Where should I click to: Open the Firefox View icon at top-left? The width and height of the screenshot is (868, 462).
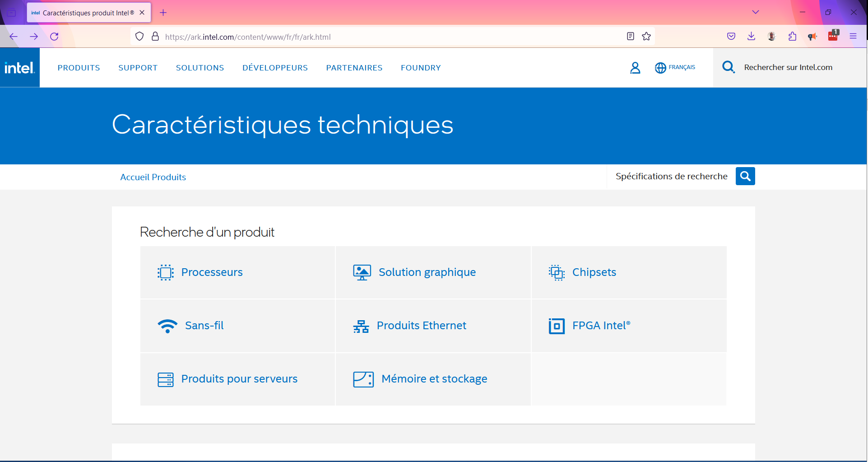pos(12,13)
